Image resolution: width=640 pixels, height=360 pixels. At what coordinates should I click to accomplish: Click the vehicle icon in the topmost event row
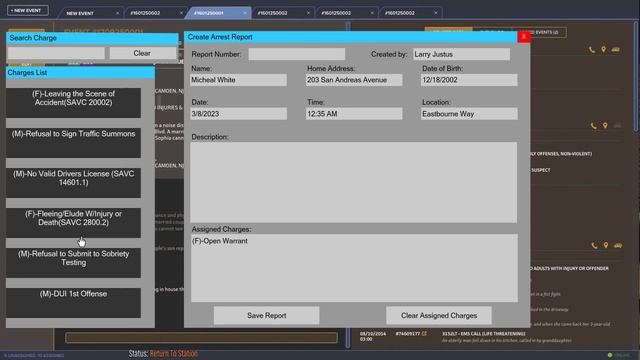click(x=616, y=50)
